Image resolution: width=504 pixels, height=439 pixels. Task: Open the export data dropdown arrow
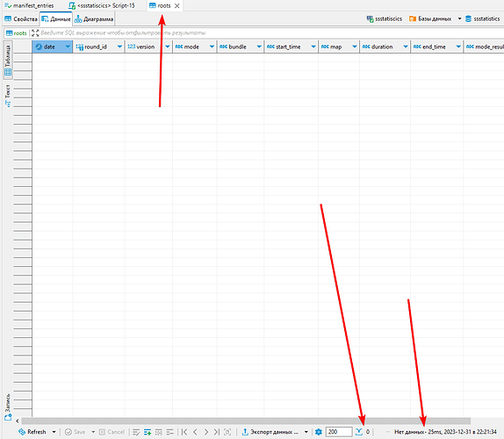click(306, 432)
